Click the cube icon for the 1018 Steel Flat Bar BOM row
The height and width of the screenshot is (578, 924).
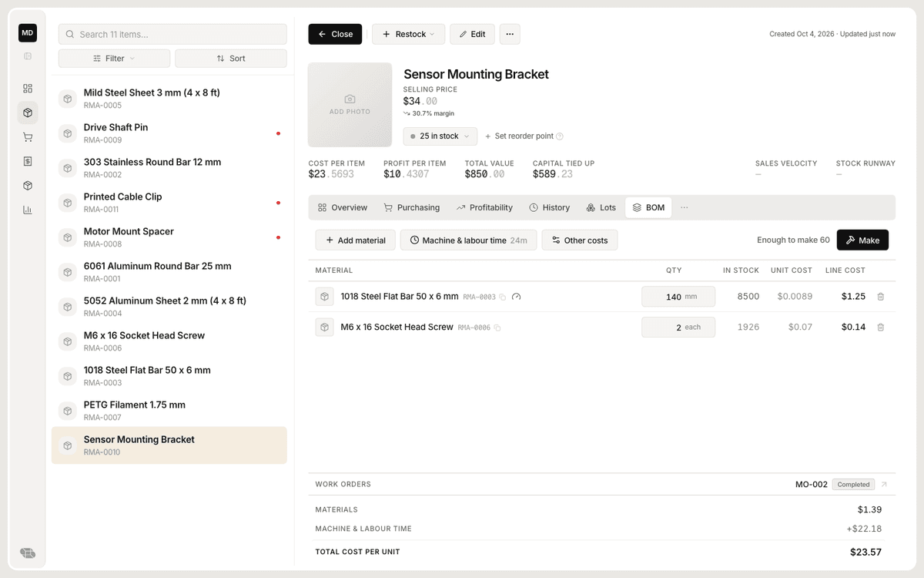click(324, 297)
